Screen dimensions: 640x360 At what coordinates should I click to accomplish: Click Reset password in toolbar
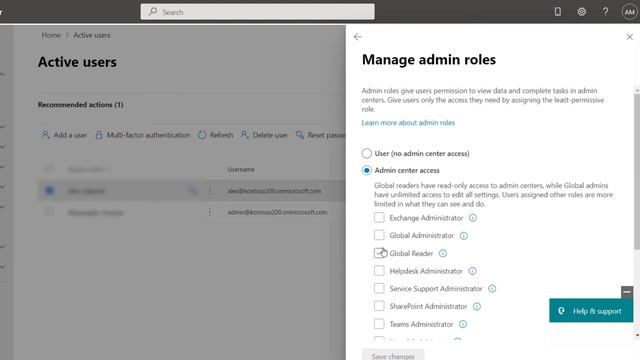click(320, 135)
